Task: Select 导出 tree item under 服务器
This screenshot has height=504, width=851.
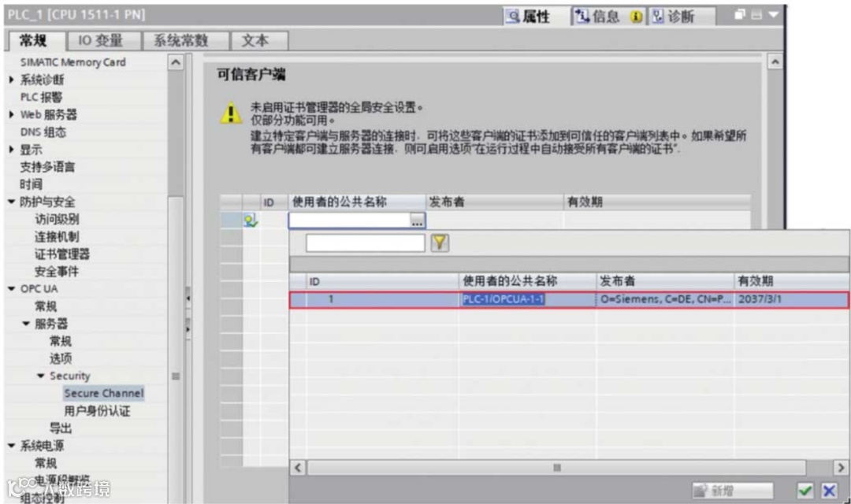Action: click(x=60, y=428)
